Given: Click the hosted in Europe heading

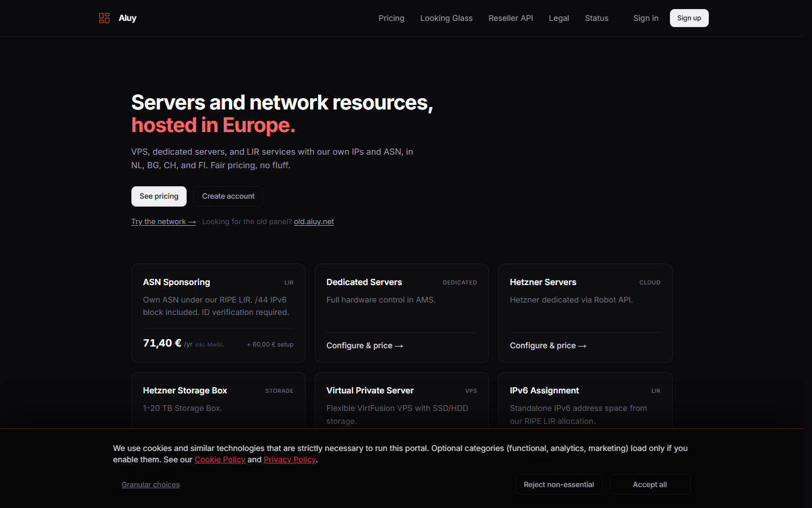Looking at the screenshot, I should [213, 125].
